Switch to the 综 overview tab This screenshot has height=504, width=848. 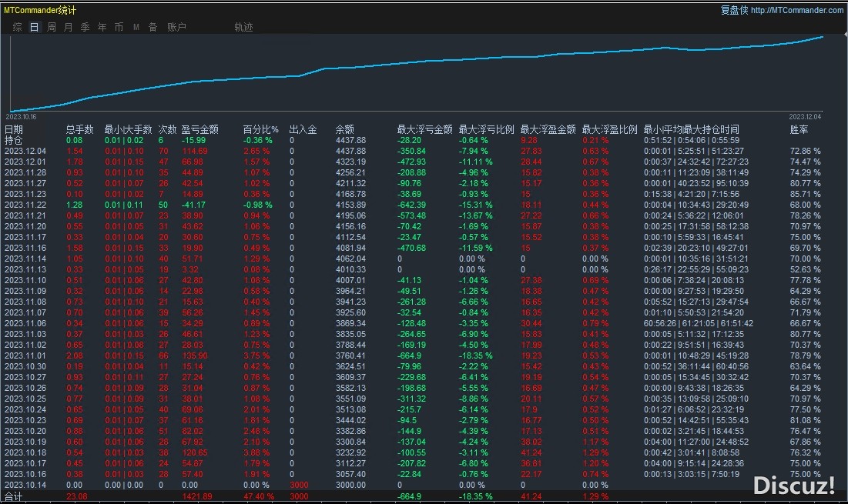tap(17, 27)
